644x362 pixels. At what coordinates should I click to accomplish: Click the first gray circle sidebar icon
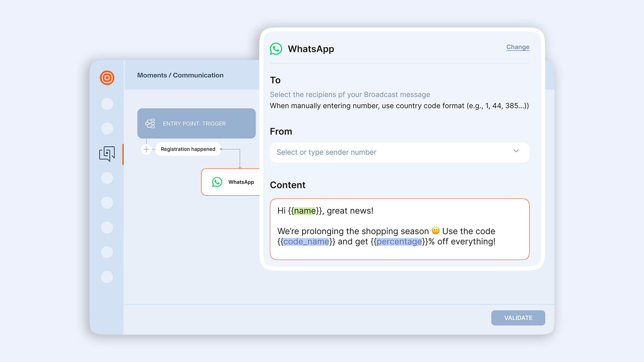click(107, 104)
